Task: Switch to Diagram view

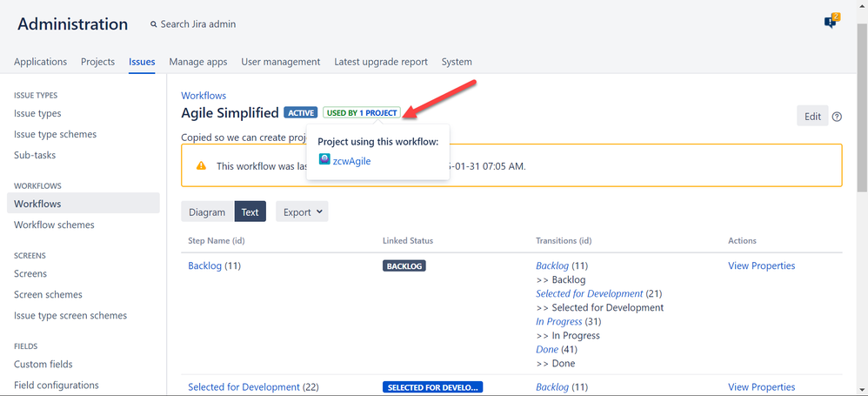Action: (207, 211)
